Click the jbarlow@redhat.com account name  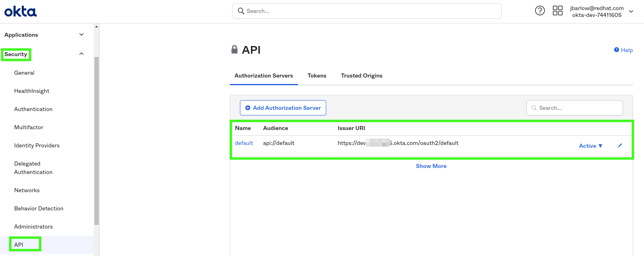597,8
